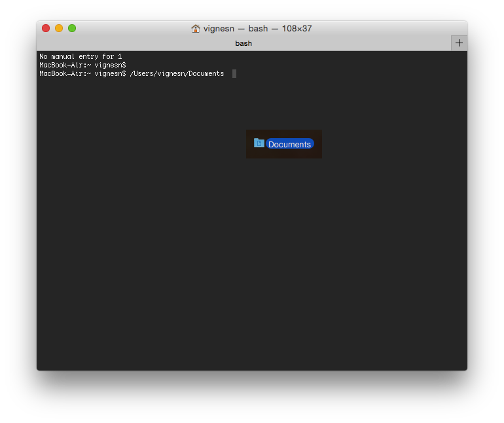Click the 'No manual entry for 1' line
504x423 pixels.
[x=81, y=56]
